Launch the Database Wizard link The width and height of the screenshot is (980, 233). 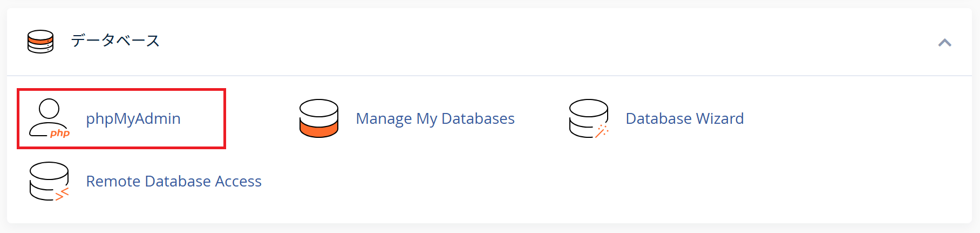tap(685, 118)
